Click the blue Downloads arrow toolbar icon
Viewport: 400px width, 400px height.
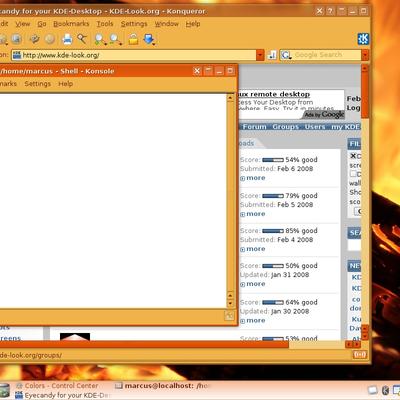(149, 39)
